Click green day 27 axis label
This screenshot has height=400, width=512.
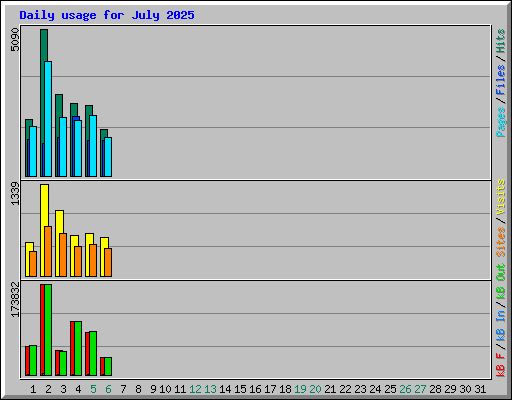[421, 389]
